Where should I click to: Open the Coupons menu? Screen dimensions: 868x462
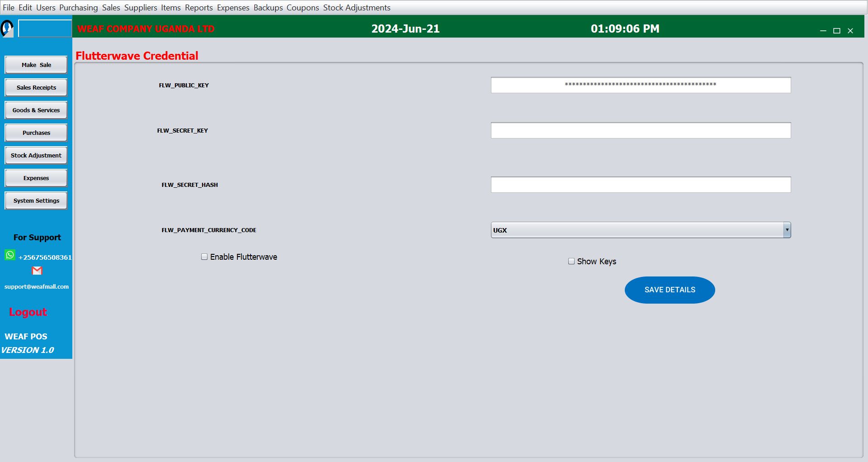(x=303, y=8)
